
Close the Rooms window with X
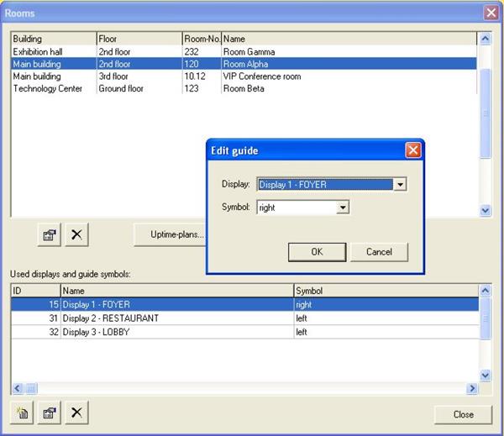491,13
